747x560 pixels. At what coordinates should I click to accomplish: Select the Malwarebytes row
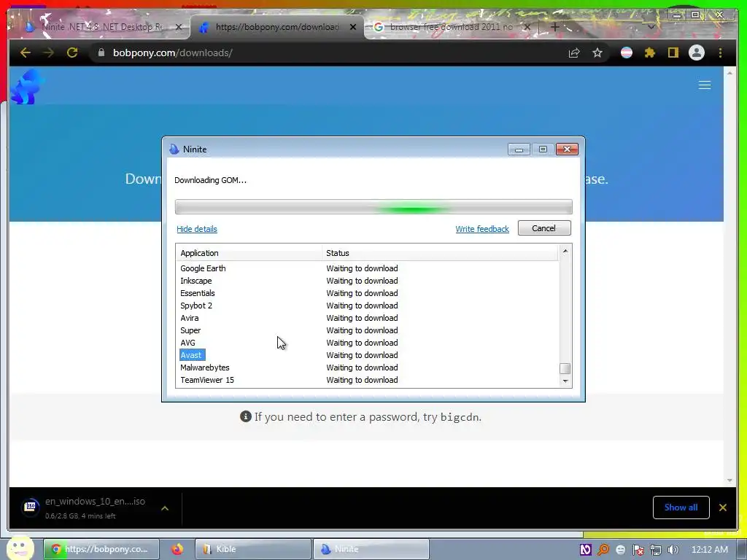tap(367, 367)
